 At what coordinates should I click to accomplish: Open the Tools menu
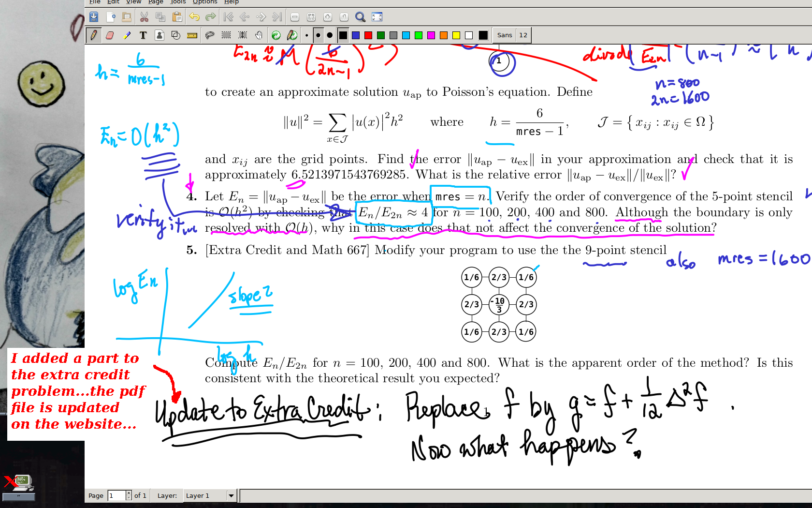tap(178, 2)
